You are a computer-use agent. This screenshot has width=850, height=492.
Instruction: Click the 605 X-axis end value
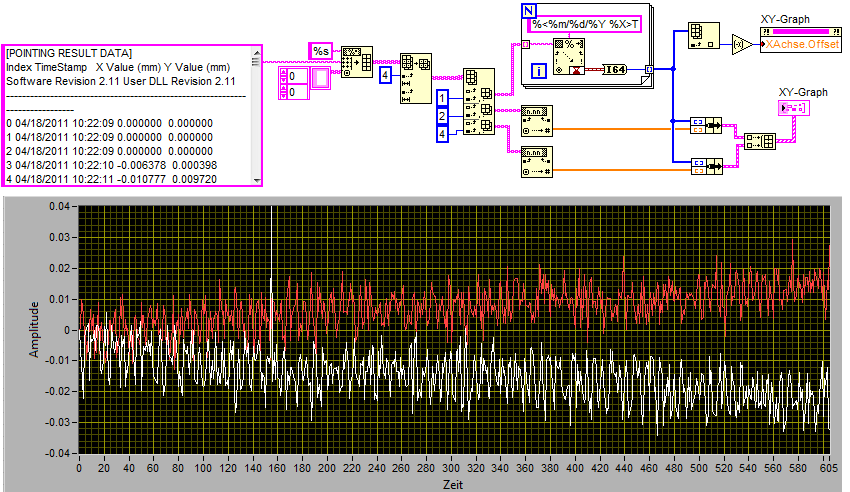828,468
